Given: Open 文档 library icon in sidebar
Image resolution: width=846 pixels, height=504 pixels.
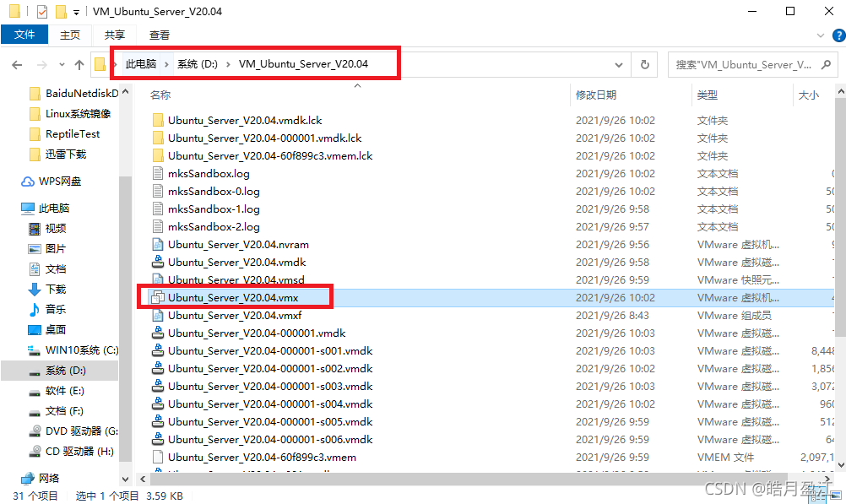Looking at the screenshot, I should [35, 269].
